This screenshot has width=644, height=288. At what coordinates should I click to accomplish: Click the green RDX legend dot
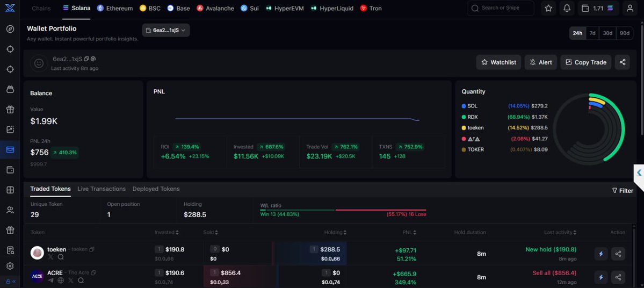click(464, 117)
